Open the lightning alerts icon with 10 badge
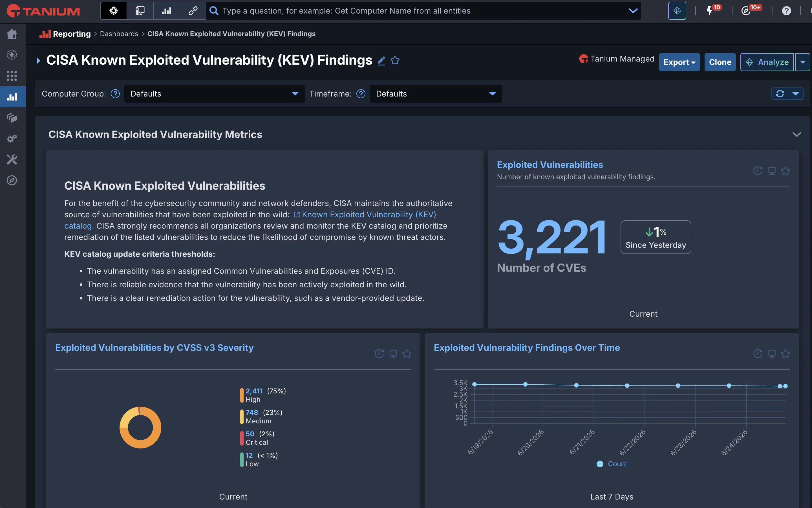Screen dimensions: 812x508 pos(710,11)
